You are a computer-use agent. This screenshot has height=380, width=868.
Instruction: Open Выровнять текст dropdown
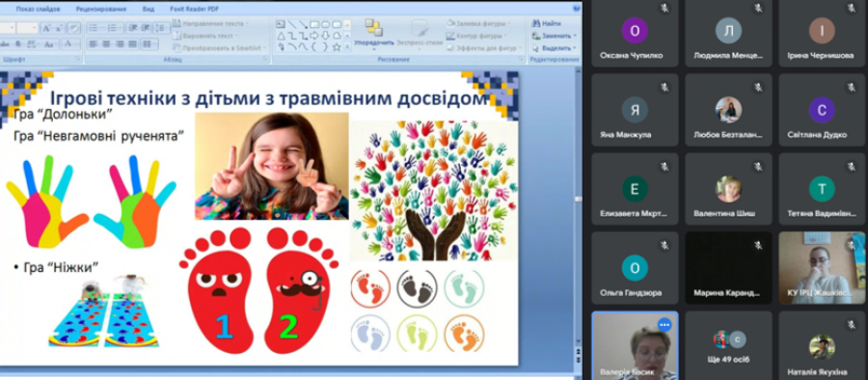click(x=204, y=36)
